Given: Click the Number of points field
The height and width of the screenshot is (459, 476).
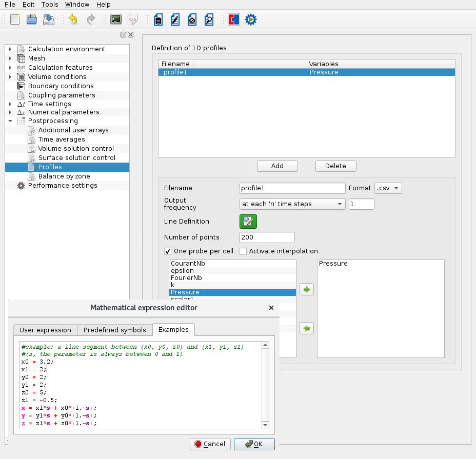Looking at the screenshot, I should click(267, 237).
